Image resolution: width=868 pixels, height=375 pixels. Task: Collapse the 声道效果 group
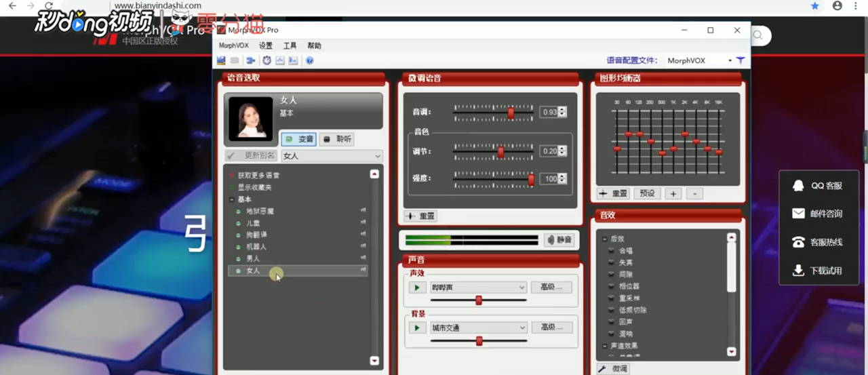(604, 346)
